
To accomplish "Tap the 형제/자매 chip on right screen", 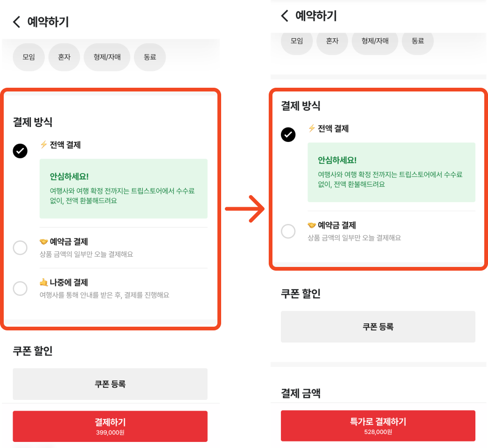I will pyautogui.click(x=375, y=41).
